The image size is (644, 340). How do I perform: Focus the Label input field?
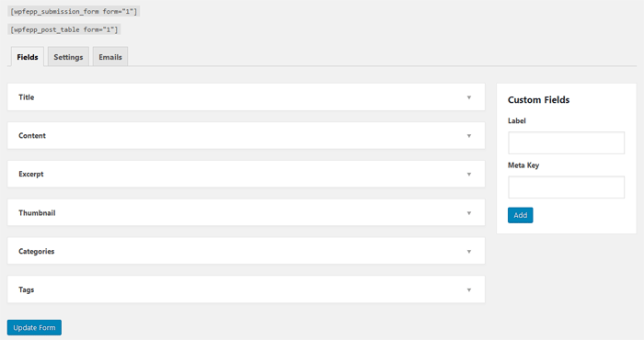[x=566, y=142]
